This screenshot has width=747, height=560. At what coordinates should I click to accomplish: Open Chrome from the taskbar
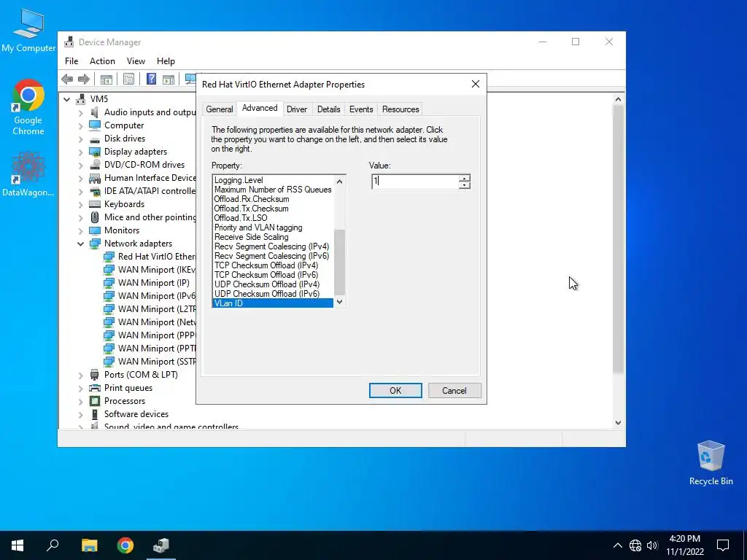pos(125,545)
